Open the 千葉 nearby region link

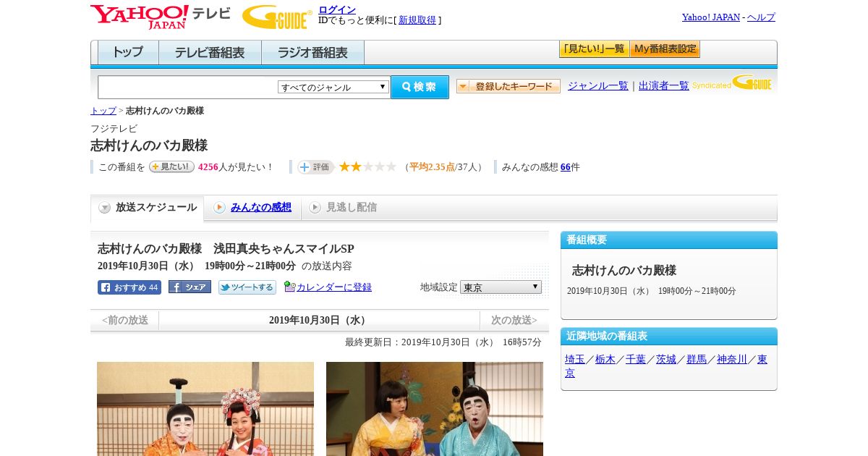[x=636, y=359]
